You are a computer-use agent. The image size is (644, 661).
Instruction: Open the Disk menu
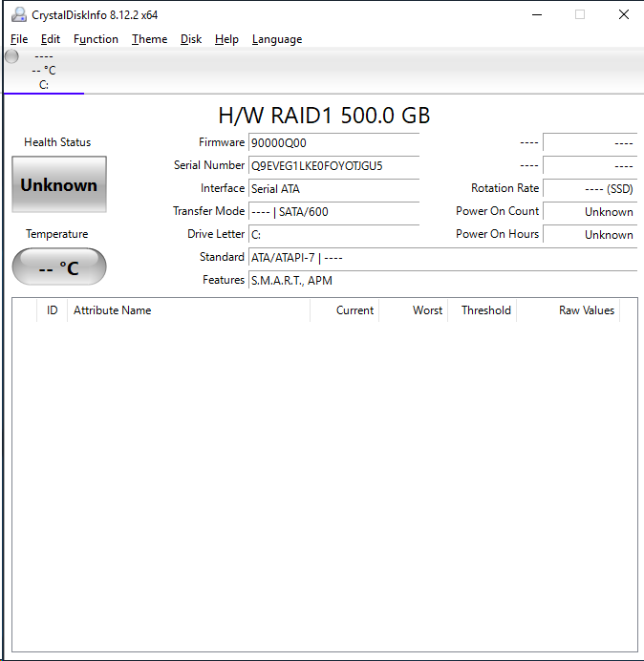coord(191,39)
